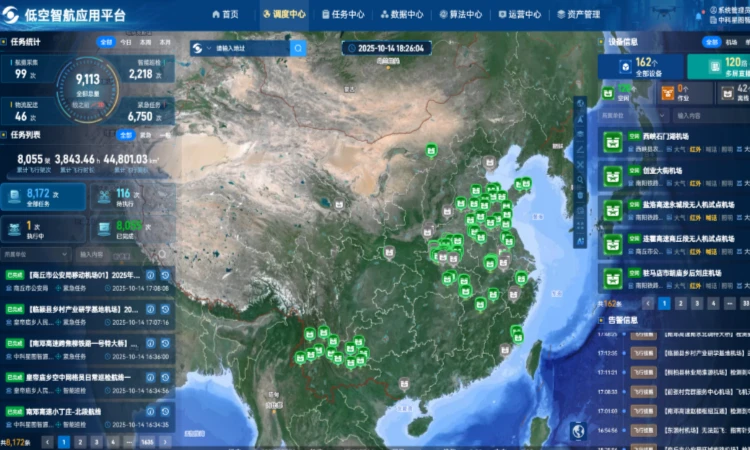Open history icon for 南邓高速跨焦柳铁路 task
This screenshot has height=450, width=750.
[x=165, y=343]
